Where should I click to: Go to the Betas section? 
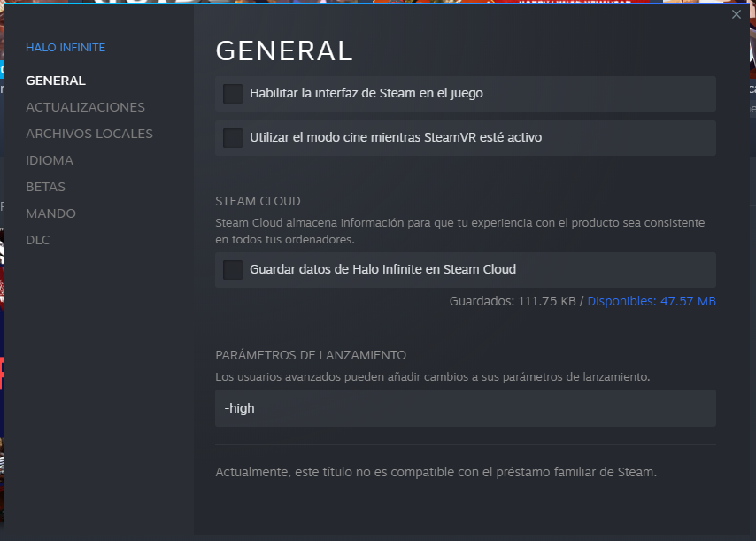[x=45, y=187]
